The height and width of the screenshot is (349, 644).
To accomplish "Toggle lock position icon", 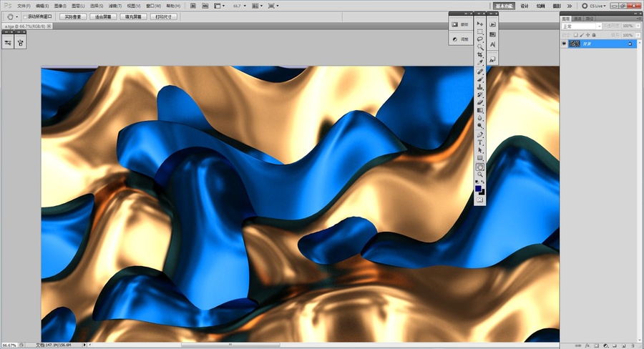I will (x=587, y=35).
